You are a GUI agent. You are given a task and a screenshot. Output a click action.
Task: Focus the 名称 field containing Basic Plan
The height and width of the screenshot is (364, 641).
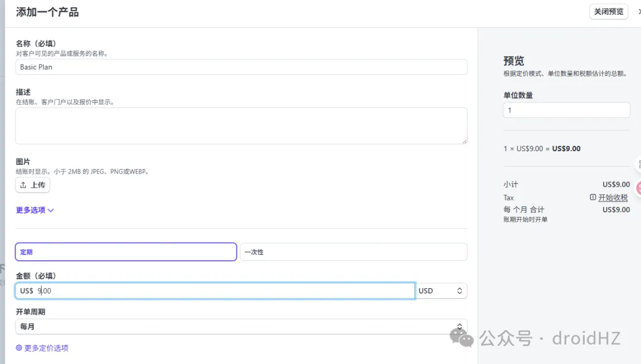pyautogui.click(x=241, y=67)
